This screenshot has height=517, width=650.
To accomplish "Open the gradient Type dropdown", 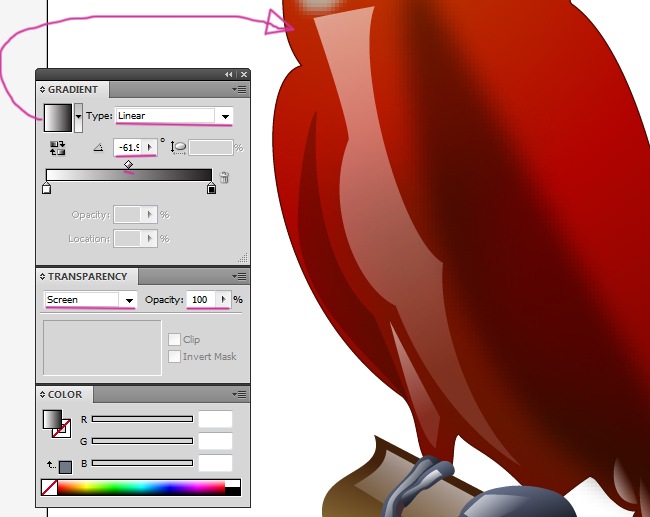I will (226, 116).
